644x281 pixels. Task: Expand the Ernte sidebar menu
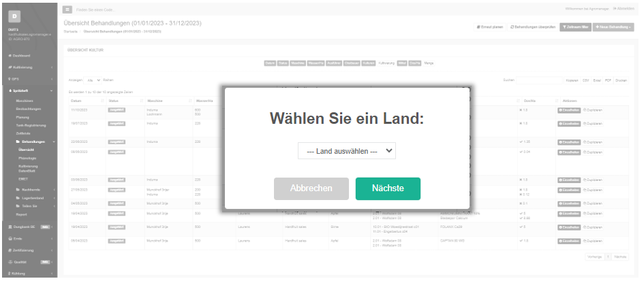pos(29,238)
